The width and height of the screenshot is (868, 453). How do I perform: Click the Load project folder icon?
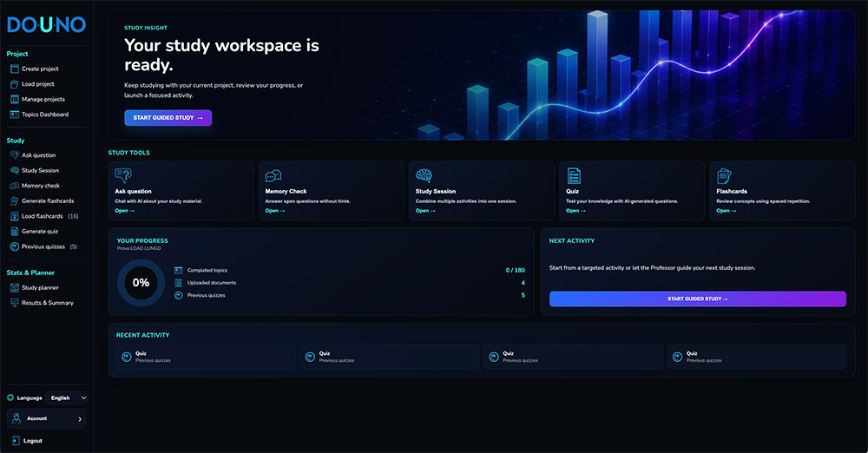[x=15, y=84]
